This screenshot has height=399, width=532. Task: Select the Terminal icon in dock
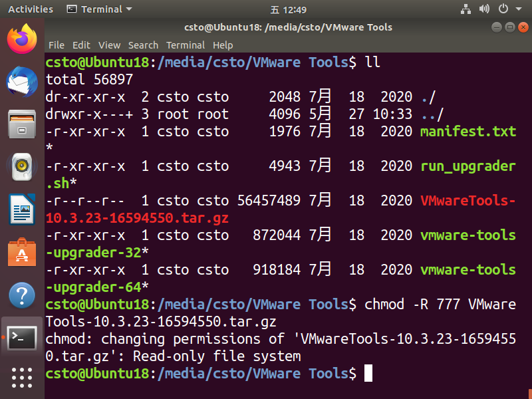click(22, 338)
